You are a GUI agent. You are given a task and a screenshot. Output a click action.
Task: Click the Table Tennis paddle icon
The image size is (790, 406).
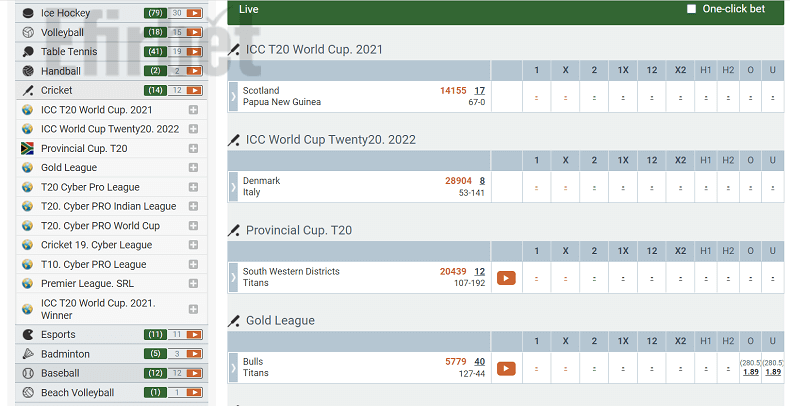pos(28,51)
